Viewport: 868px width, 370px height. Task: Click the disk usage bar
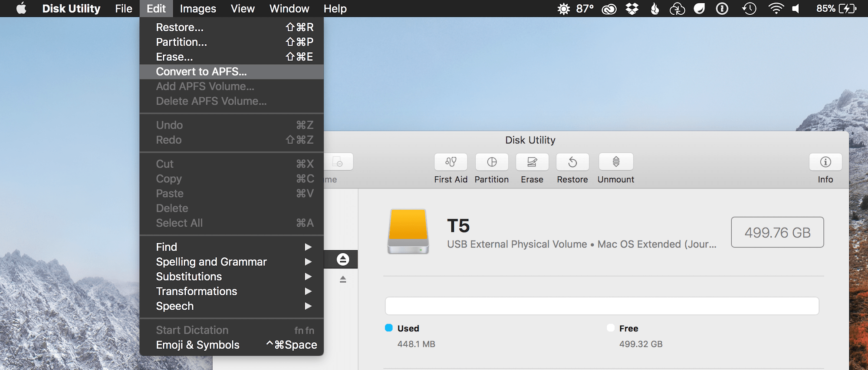click(602, 306)
